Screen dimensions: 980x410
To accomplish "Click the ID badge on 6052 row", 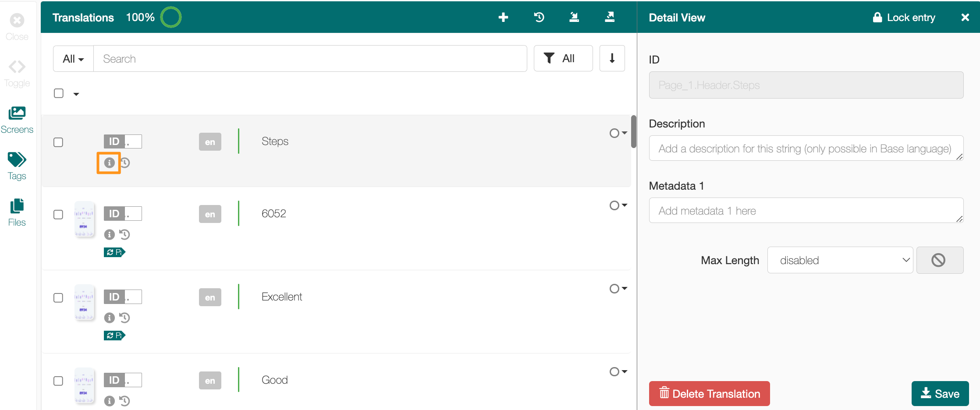I will 123,214.
